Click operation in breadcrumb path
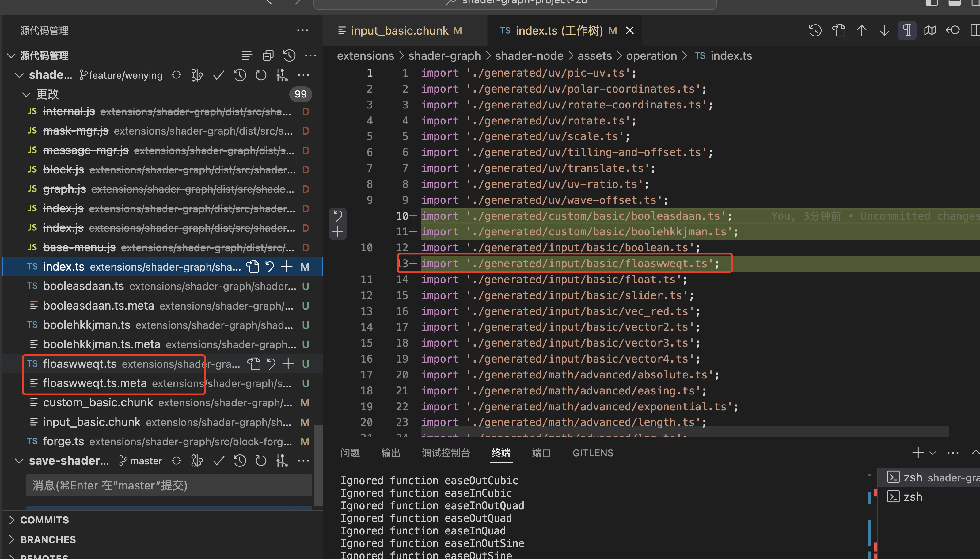The image size is (980, 559). [x=651, y=56]
